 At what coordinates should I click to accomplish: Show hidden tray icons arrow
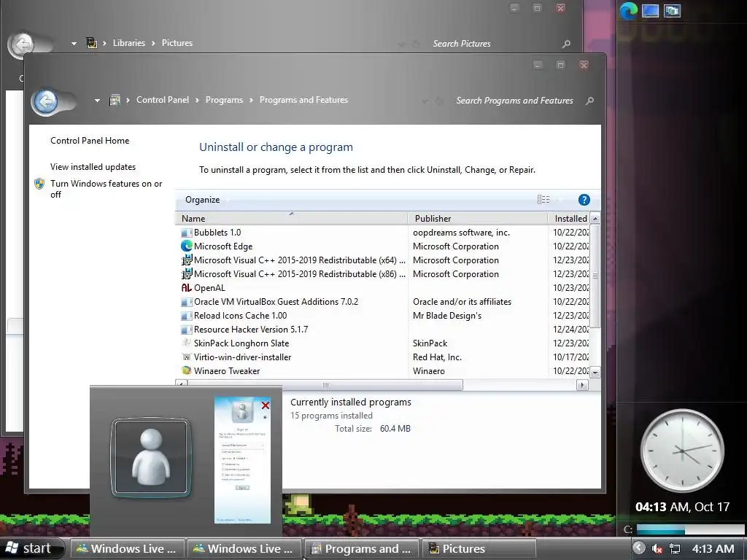639,548
